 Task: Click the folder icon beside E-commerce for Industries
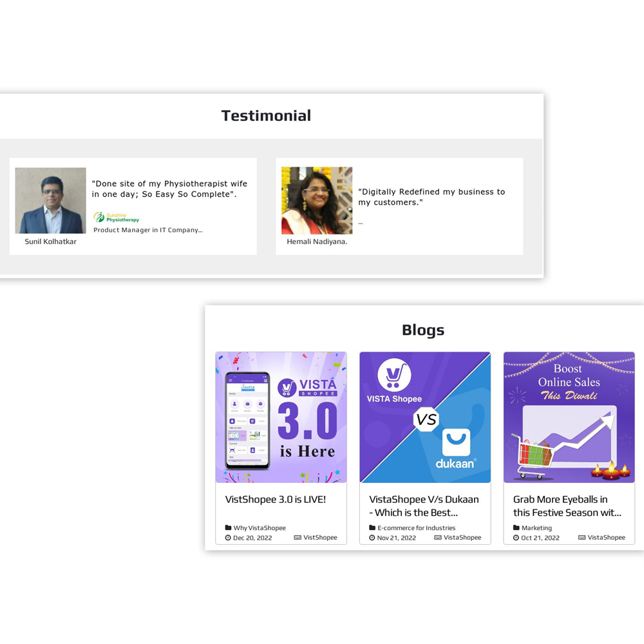pos(372,528)
